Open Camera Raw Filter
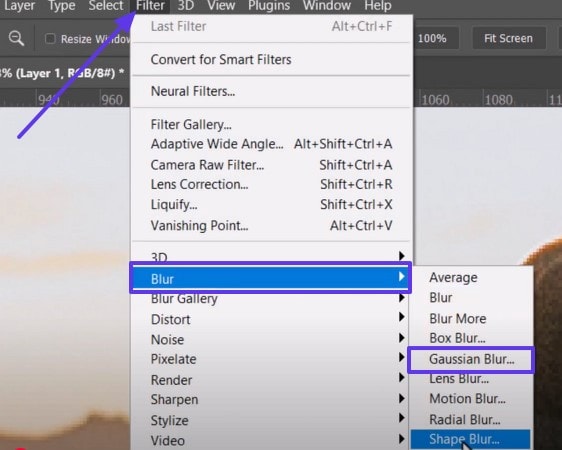Viewport: 562px width, 450px height. click(272, 165)
